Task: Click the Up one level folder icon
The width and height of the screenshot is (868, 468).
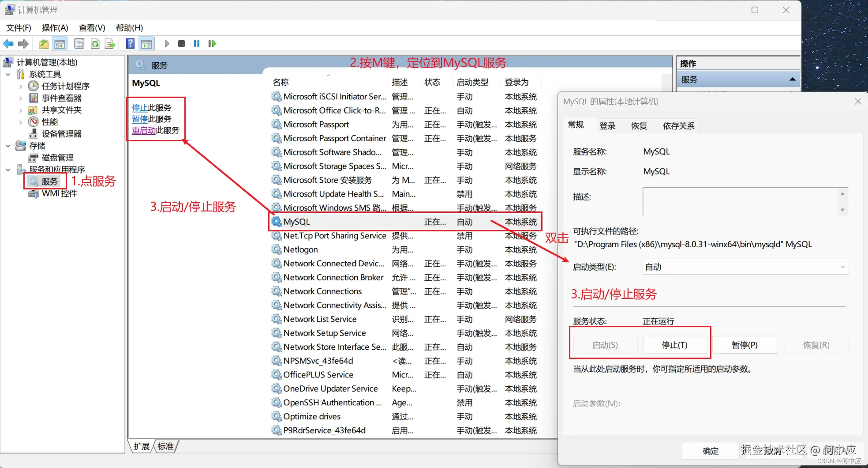Action: click(x=44, y=44)
